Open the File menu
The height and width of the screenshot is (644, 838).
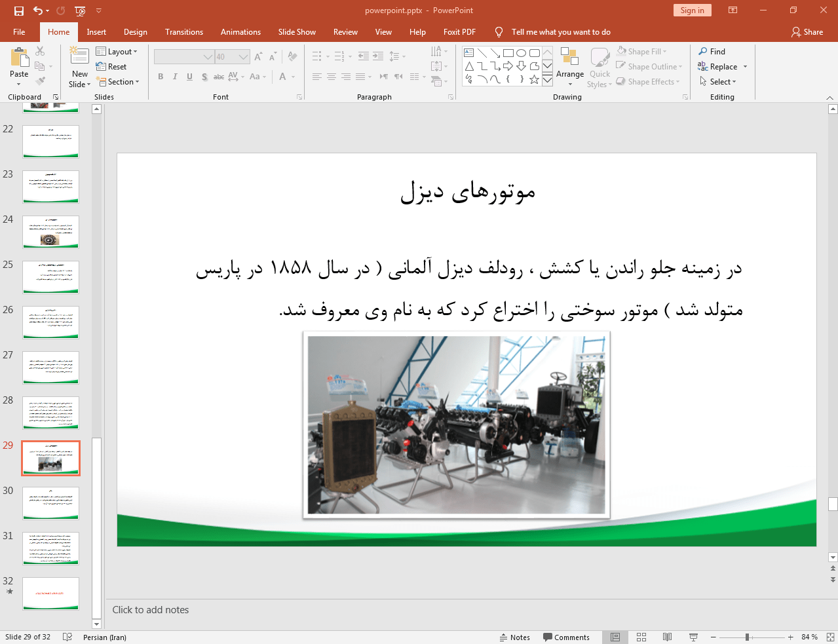click(20, 32)
